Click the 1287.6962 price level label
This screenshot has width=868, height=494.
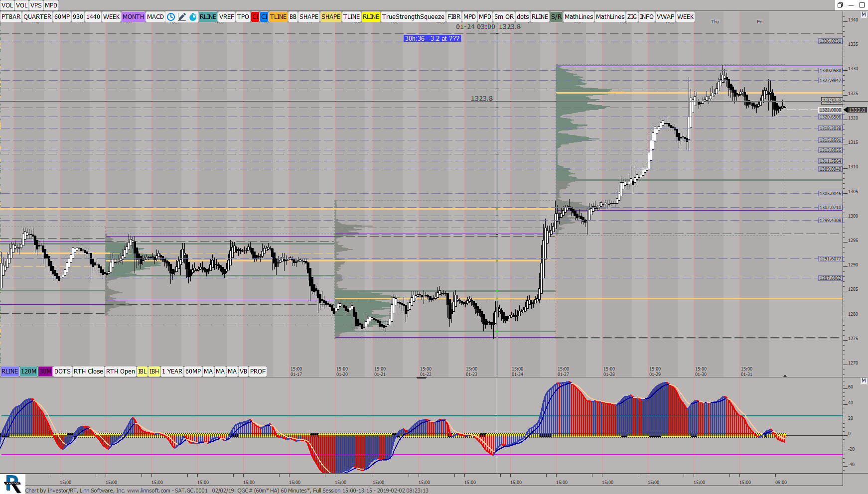point(830,278)
